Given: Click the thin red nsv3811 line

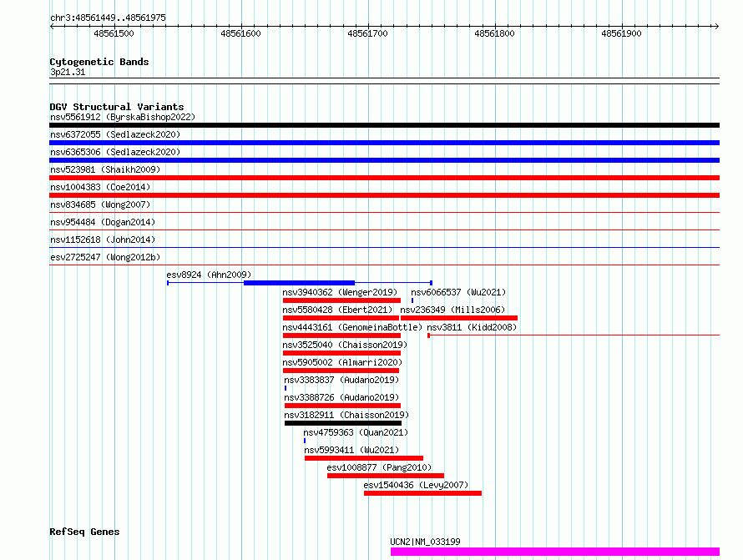Looking at the screenshot, I should 574,335.
